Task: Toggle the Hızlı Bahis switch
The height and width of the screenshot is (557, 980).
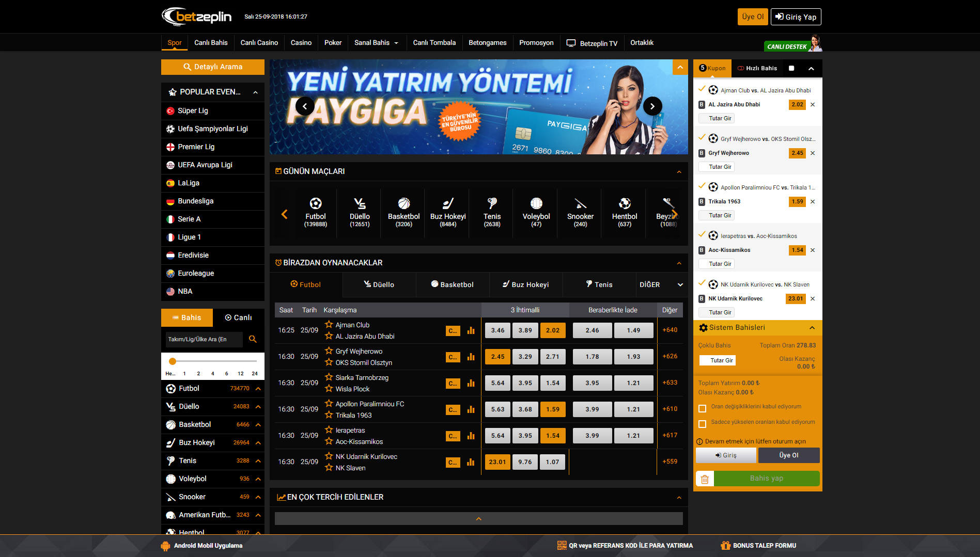Action: pyautogui.click(x=791, y=68)
